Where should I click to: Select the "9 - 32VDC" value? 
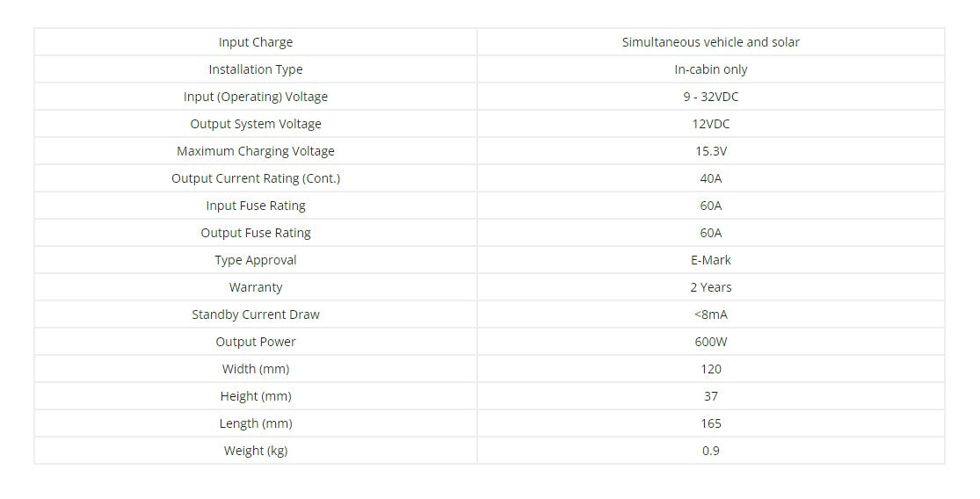(710, 97)
